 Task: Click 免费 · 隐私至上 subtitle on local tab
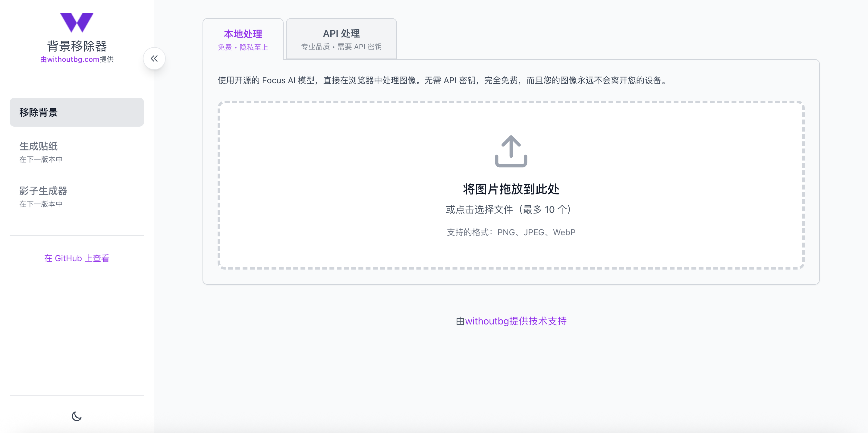(243, 47)
